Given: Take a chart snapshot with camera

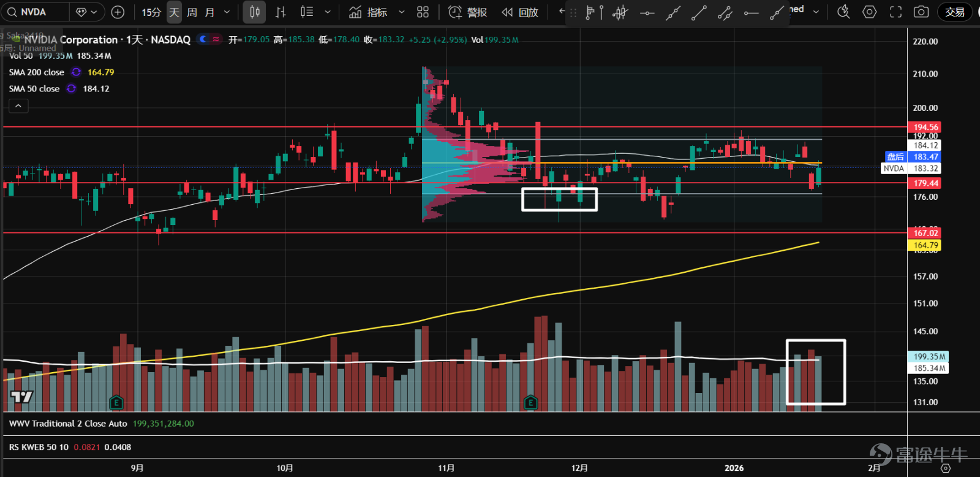Looking at the screenshot, I should click(x=921, y=12).
